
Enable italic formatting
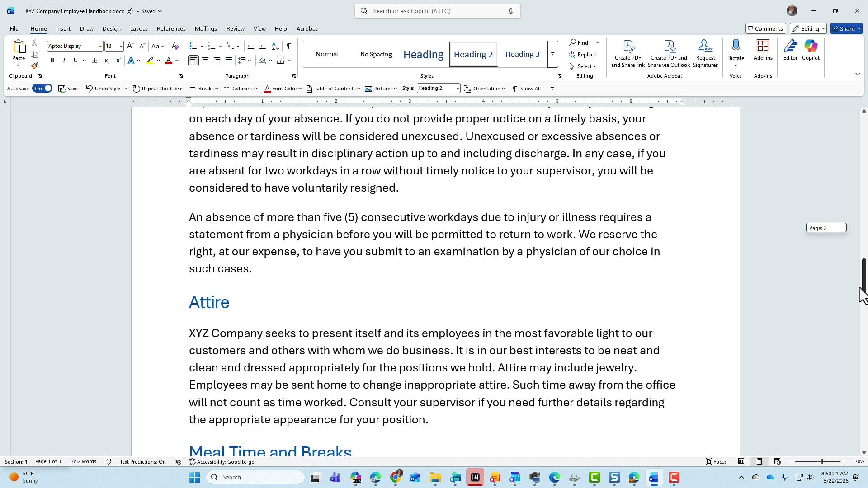point(64,60)
